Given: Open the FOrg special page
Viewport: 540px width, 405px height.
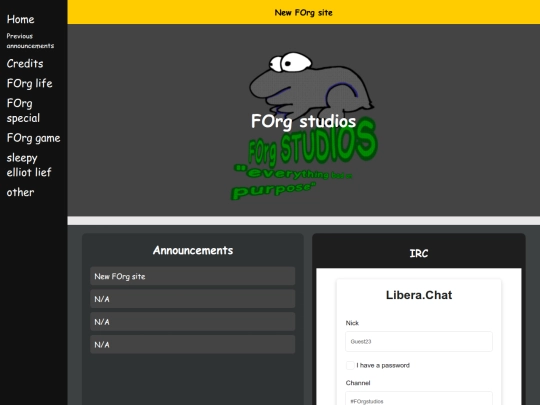Looking at the screenshot, I should click(23, 111).
